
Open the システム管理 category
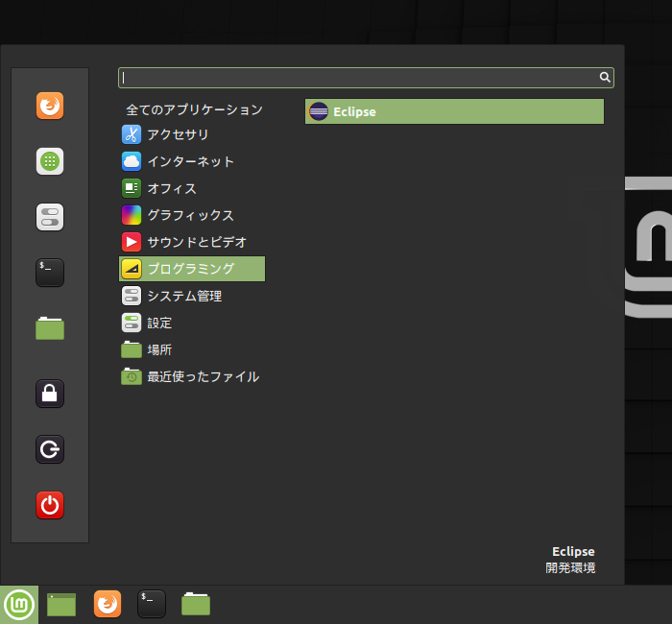(x=192, y=296)
